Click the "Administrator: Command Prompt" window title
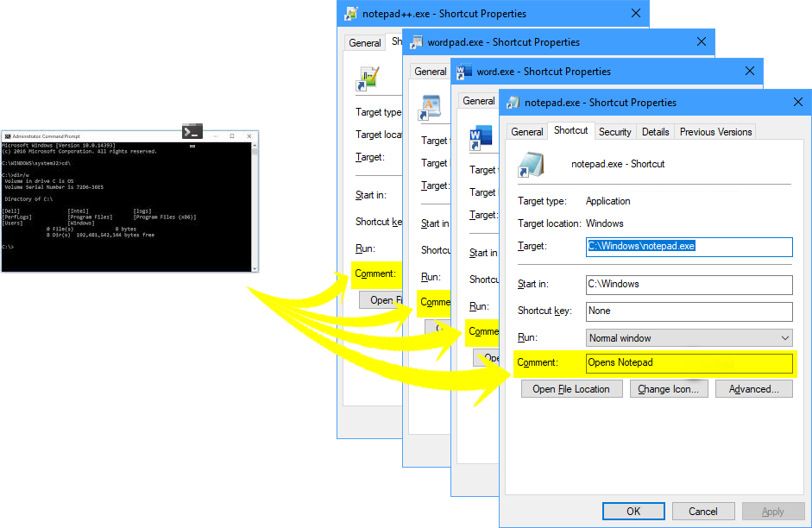 (x=46, y=136)
